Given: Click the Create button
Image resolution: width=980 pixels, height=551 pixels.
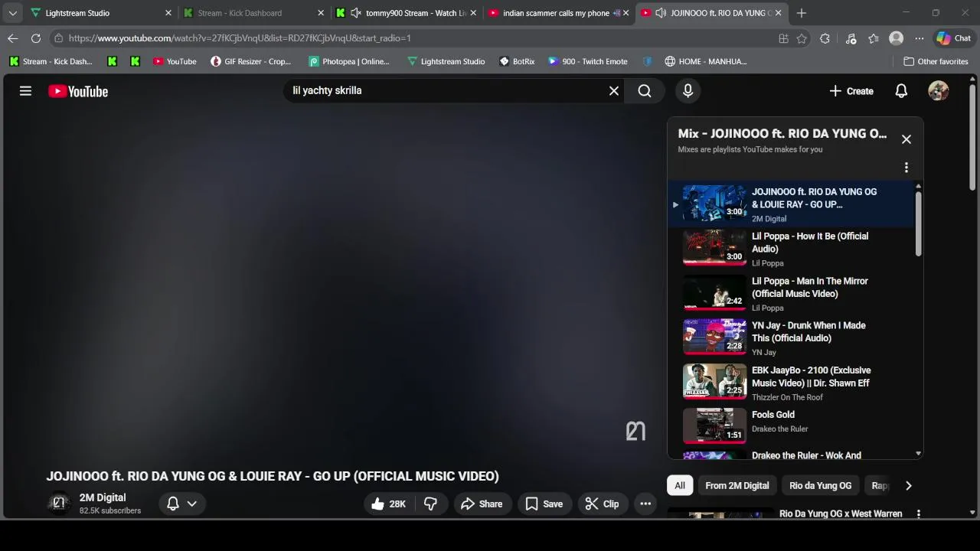Looking at the screenshot, I should (x=851, y=91).
